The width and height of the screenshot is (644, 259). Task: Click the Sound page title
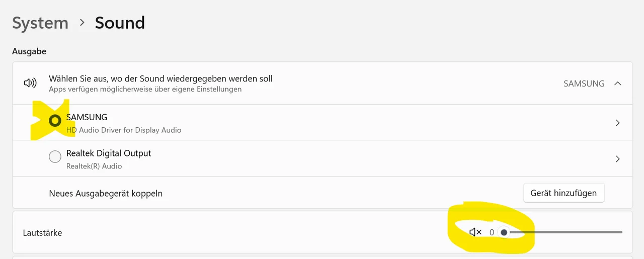pos(120,23)
